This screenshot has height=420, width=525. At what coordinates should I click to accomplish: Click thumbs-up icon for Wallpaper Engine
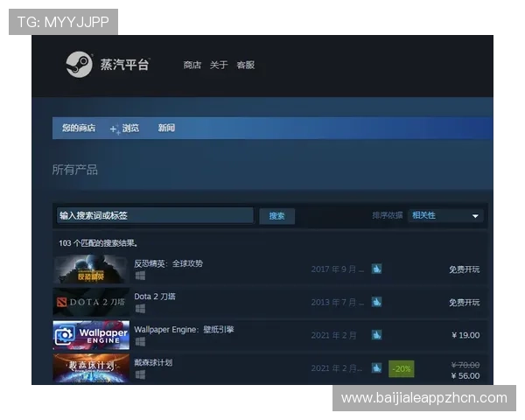[376, 335]
